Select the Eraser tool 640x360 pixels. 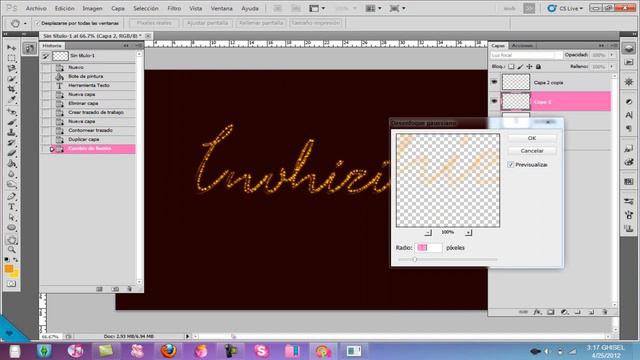pyautogui.click(x=11, y=153)
